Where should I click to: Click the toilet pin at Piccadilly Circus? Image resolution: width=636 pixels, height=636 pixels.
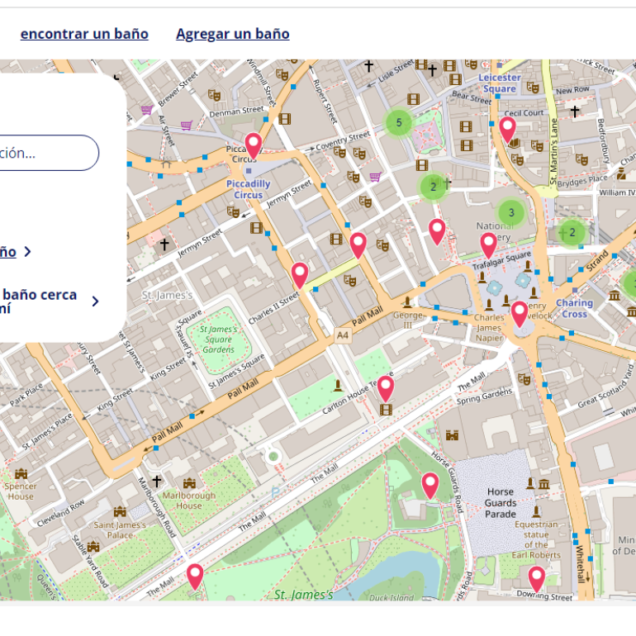253,145
